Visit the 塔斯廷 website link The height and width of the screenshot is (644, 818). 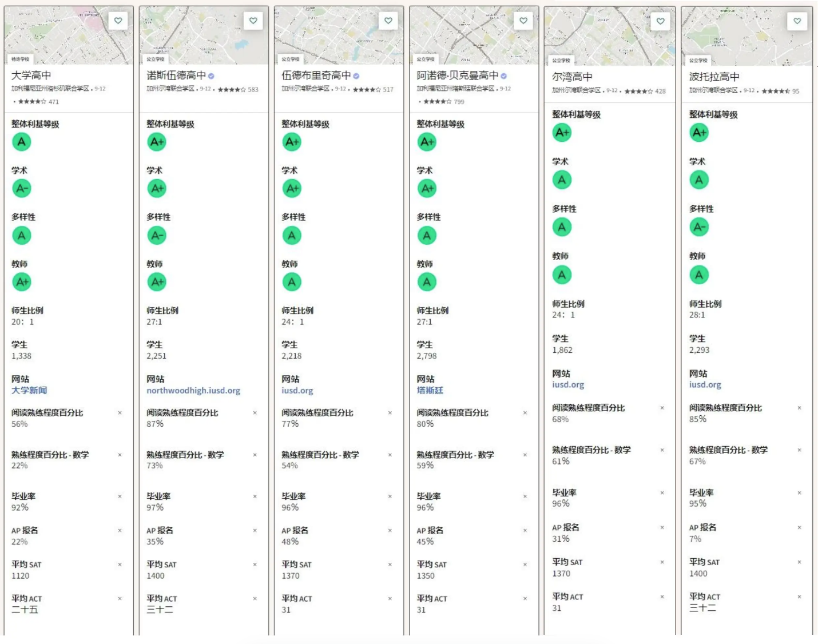pos(430,391)
